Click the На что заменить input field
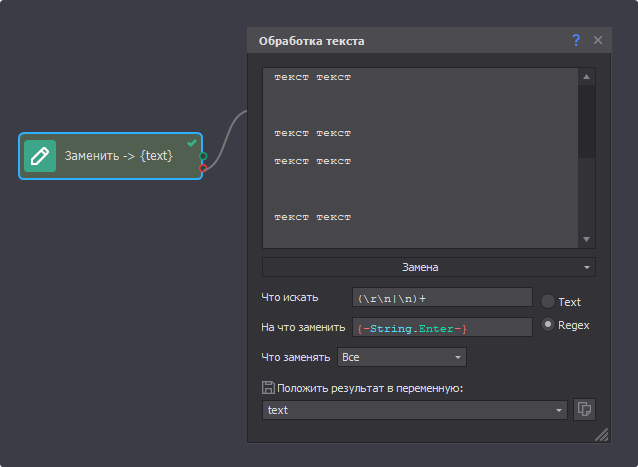 [441, 328]
